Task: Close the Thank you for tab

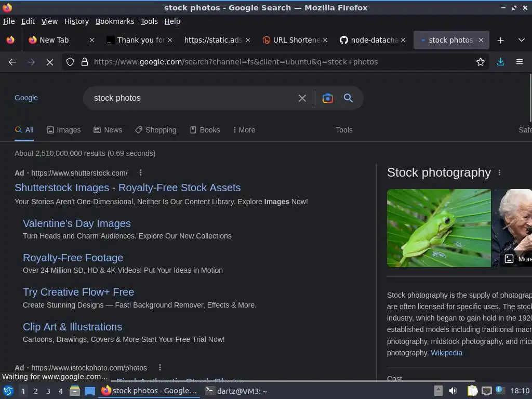Action: [x=170, y=40]
